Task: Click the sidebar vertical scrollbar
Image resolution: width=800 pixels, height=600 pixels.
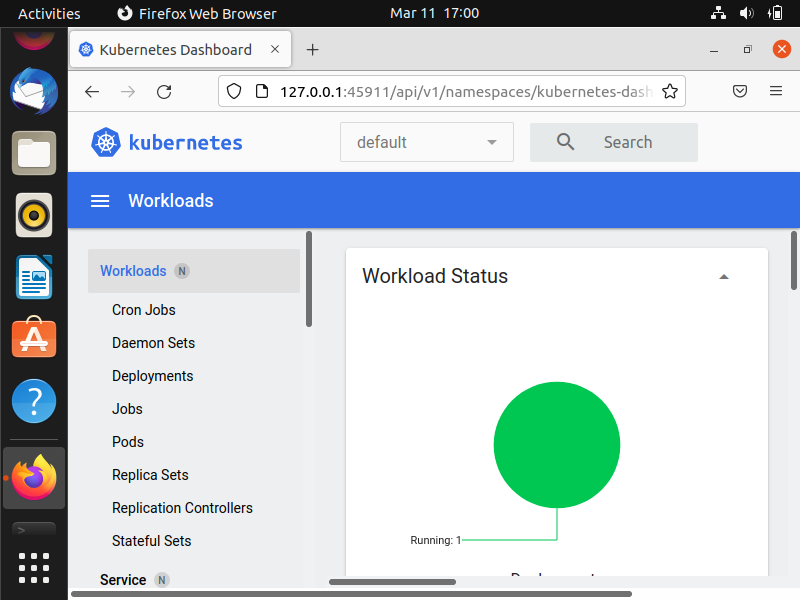Action: (x=309, y=279)
